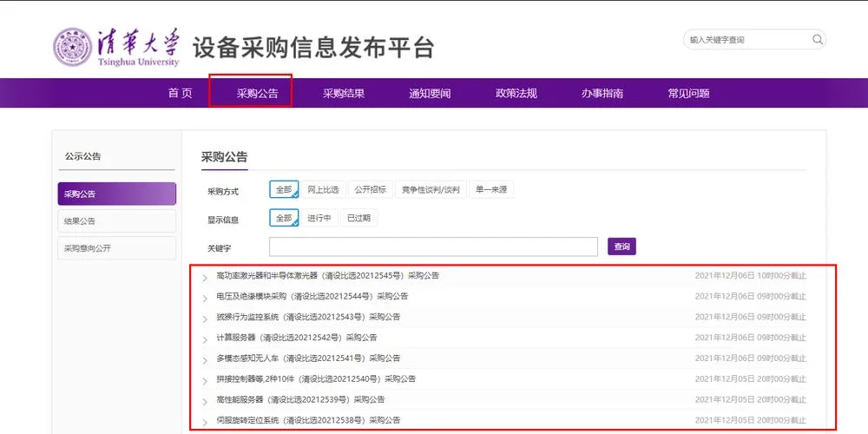Click the 查询 button

tap(621, 247)
